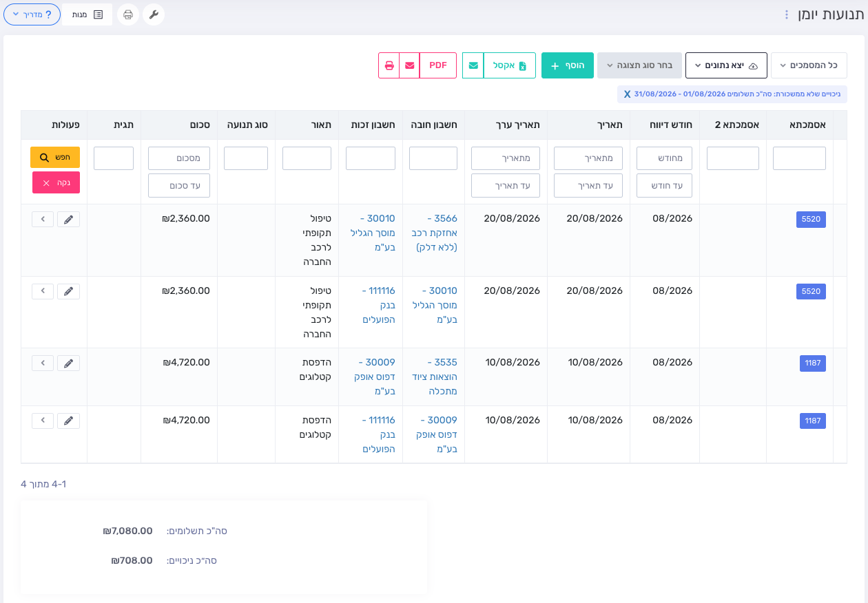The image size is (868, 603).
Task: Open the "כל המסמכים" dropdown
Action: [x=809, y=65]
